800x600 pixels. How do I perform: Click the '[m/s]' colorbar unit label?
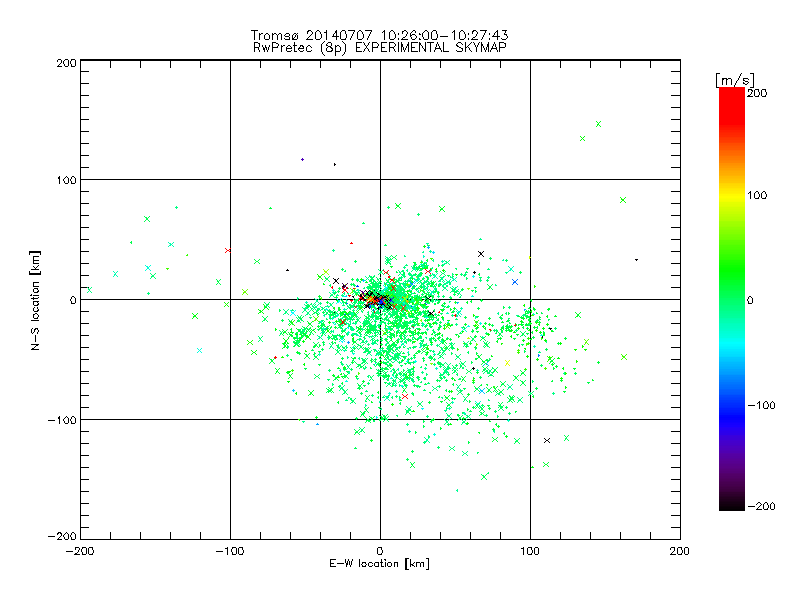click(735, 81)
